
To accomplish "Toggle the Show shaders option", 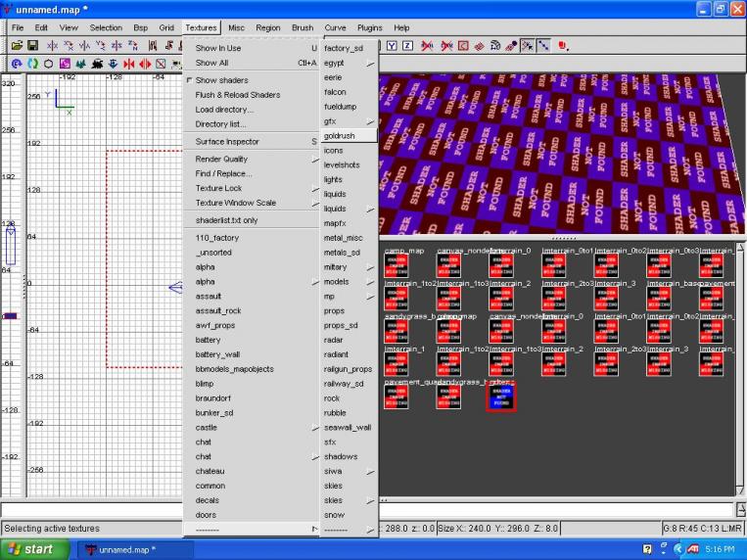I will [x=221, y=80].
